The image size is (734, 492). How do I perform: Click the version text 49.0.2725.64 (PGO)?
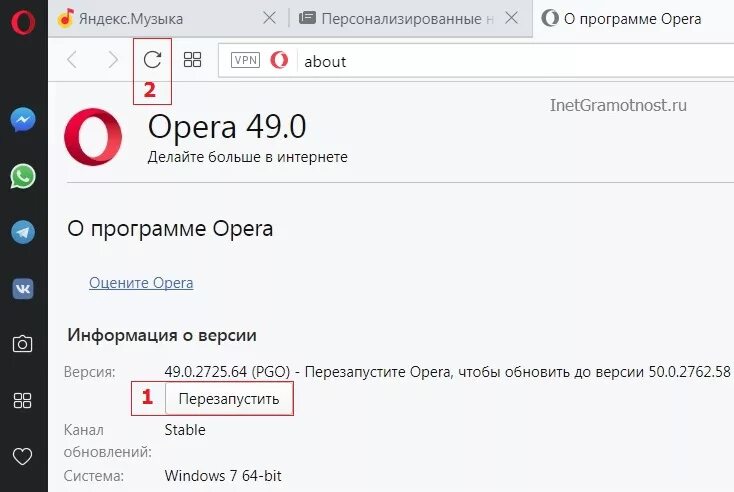pos(228,372)
